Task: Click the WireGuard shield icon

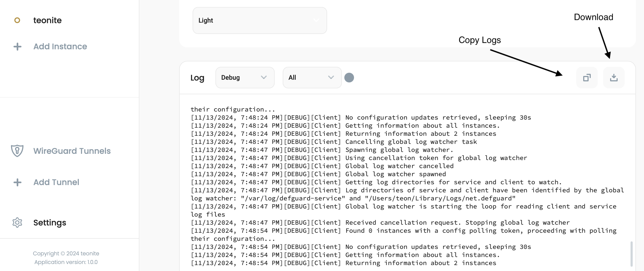Action: point(17,151)
